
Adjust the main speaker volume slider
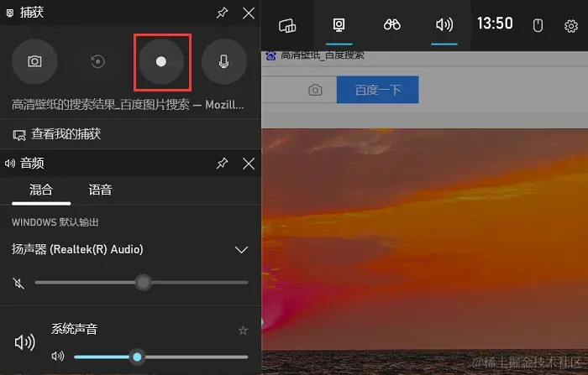tap(141, 283)
